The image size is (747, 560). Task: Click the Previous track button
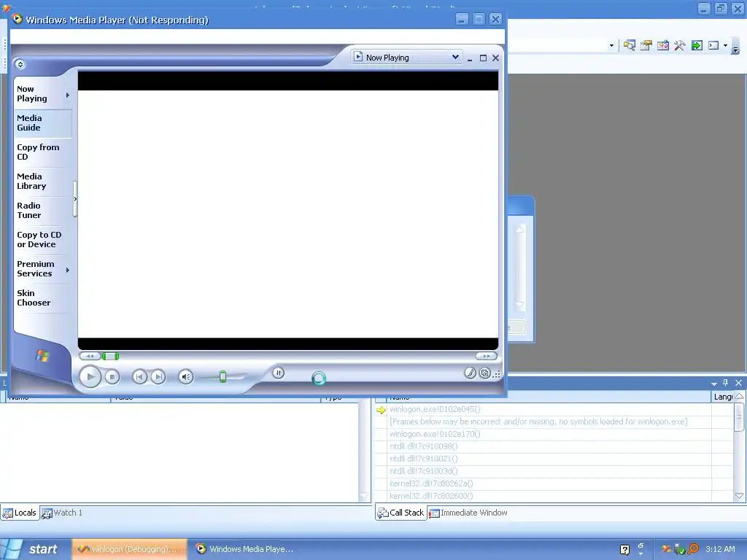139,377
